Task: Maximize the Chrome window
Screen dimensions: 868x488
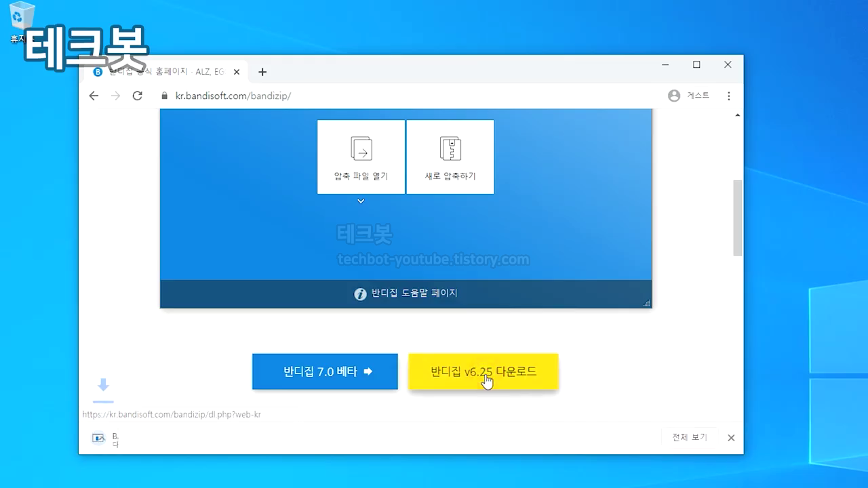Action: pos(696,64)
